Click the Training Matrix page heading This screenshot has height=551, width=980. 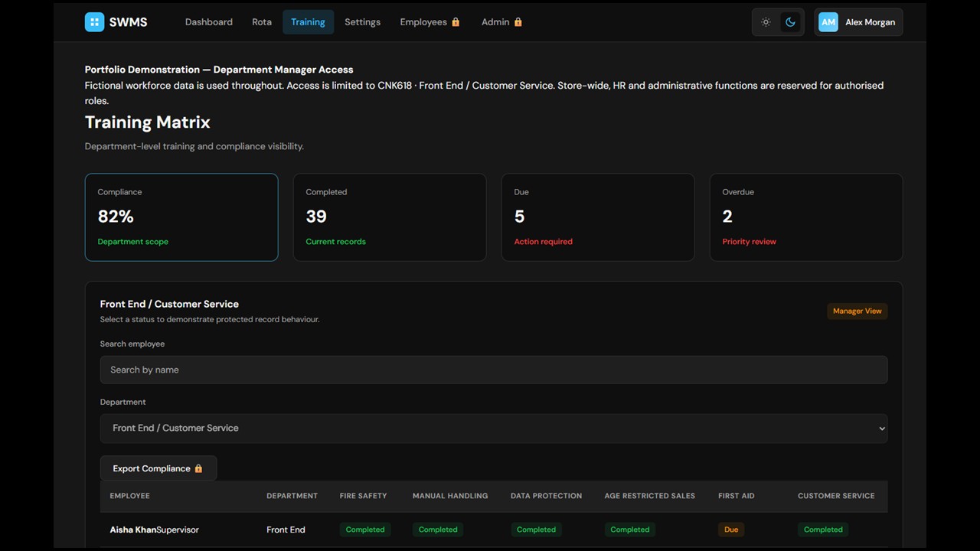[148, 122]
